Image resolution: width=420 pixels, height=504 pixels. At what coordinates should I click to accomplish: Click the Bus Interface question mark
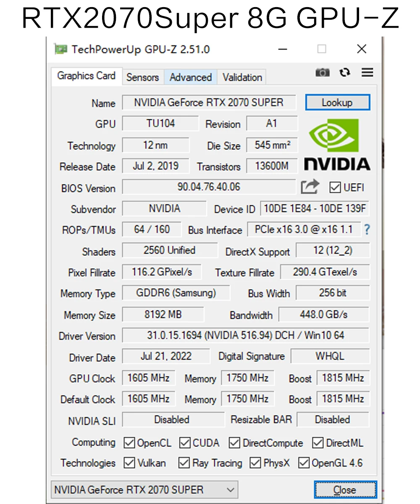coord(367,230)
